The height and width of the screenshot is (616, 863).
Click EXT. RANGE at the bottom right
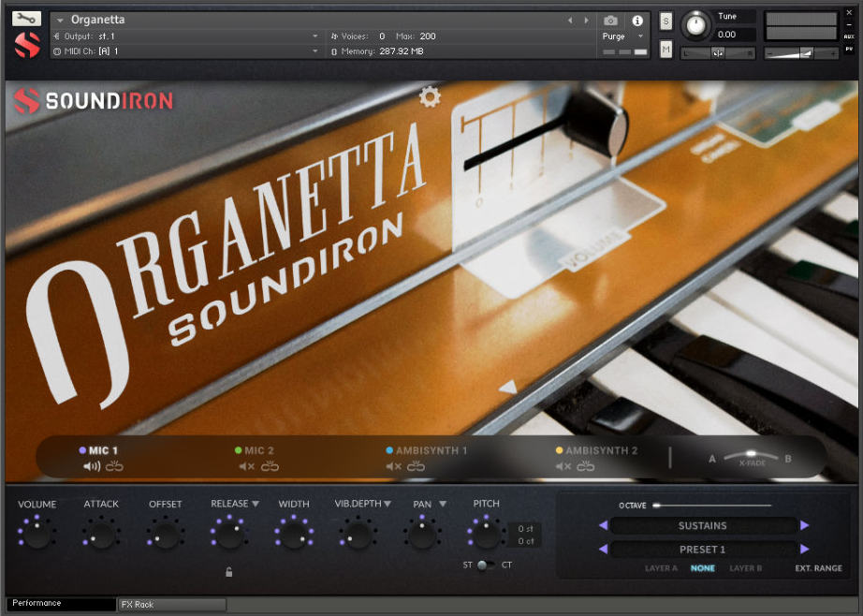pos(818,568)
